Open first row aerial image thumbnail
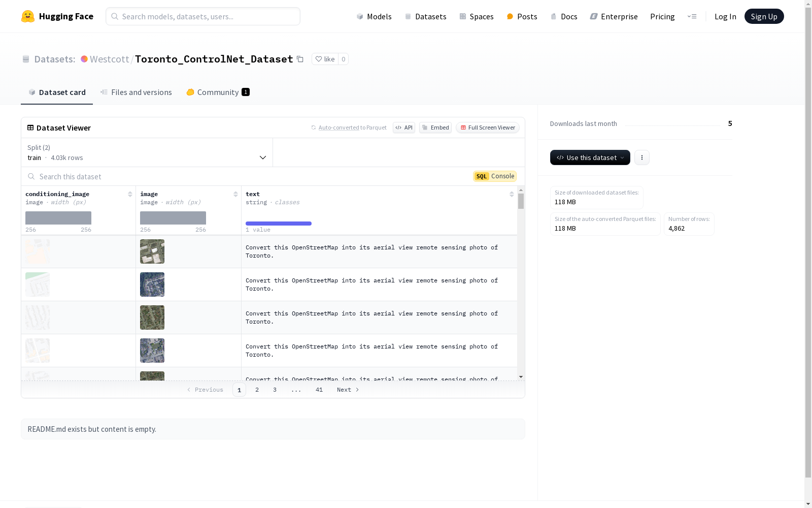Screen dimensions: 812x508 point(152,251)
